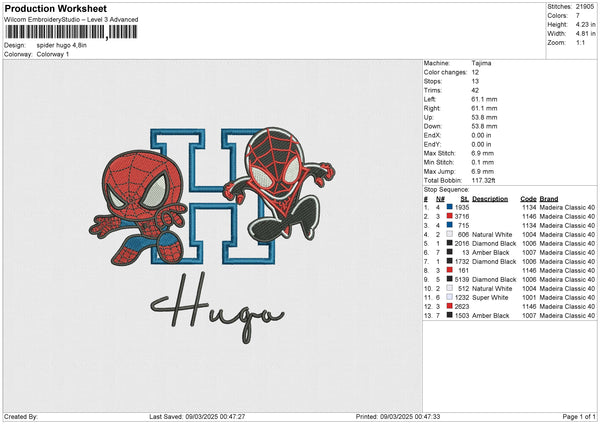
Task: Click the 'Color changes' label
Action: 445,72
